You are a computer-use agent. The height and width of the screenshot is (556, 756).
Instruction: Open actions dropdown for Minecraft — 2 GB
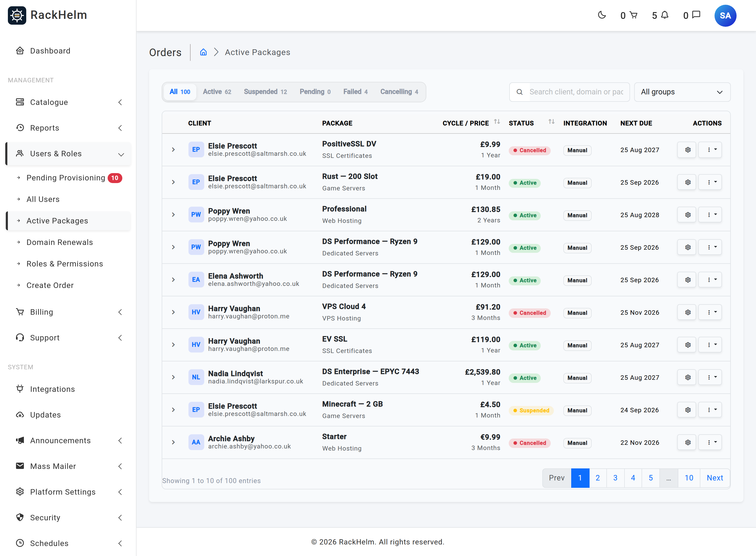710,410
